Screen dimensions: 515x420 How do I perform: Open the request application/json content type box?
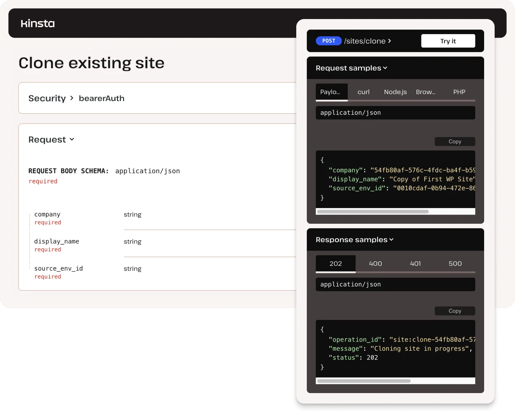(395, 113)
